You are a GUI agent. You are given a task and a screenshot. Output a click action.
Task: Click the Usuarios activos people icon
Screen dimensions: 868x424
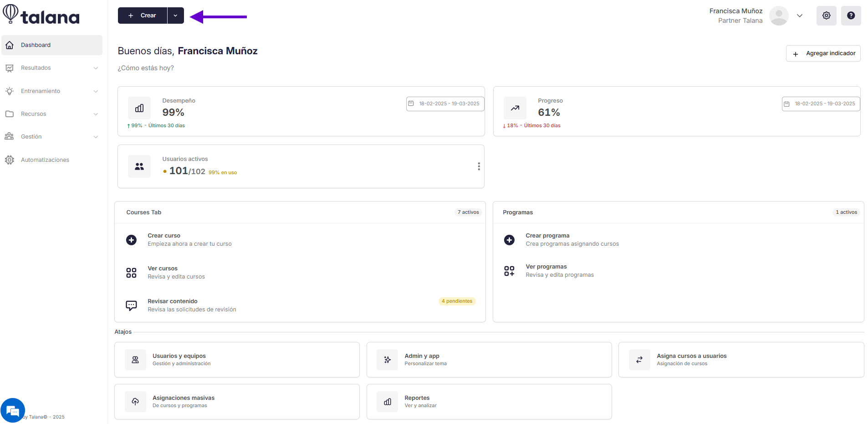pyautogui.click(x=139, y=166)
